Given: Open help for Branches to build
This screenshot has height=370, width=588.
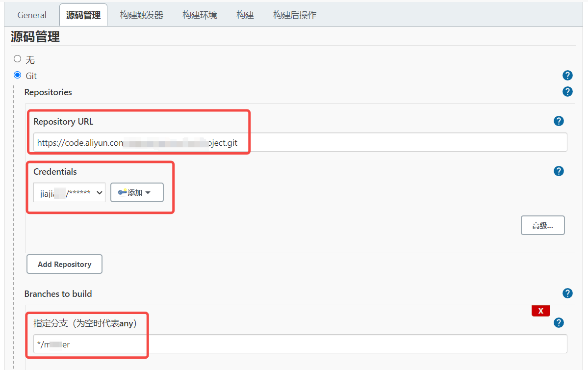Looking at the screenshot, I should click(x=567, y=293).
